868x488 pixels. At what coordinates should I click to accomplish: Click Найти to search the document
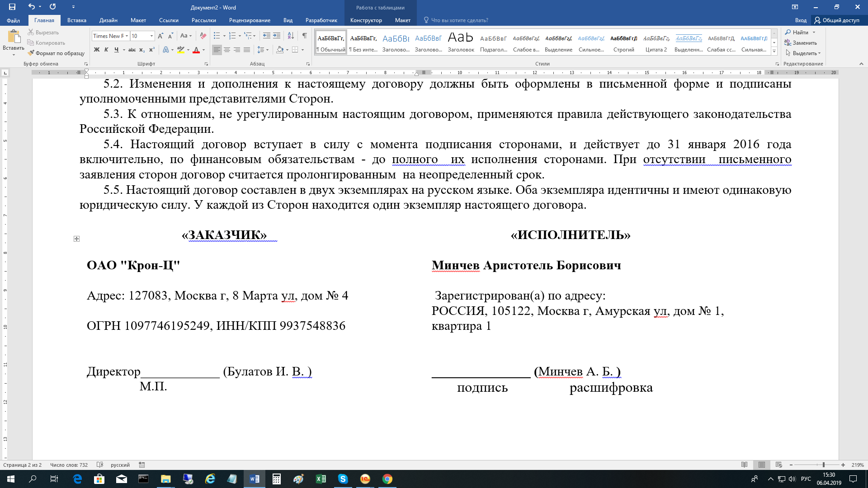(x=797, y=33)
